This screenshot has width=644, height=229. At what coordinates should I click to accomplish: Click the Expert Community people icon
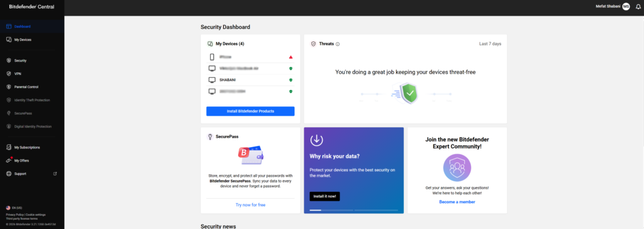click(x=457, y=168)
